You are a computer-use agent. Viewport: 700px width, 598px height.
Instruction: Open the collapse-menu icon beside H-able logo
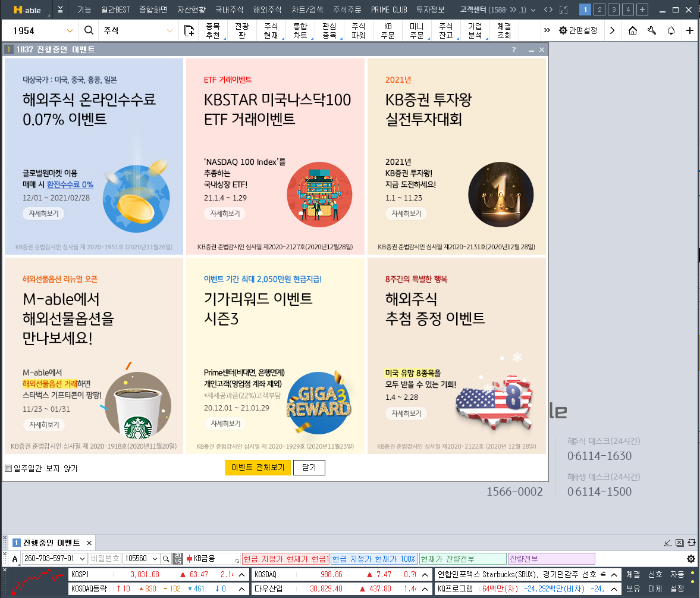(60, 10)
